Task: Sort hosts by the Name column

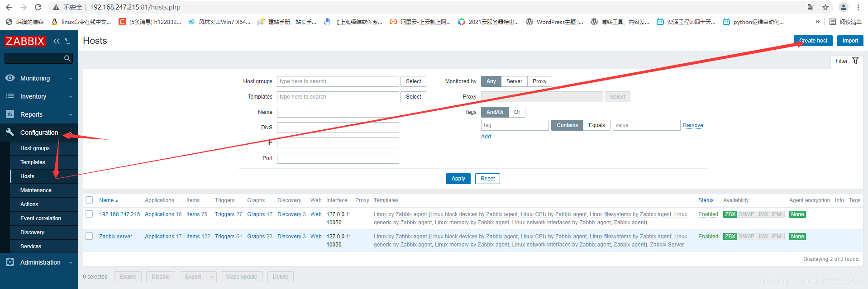Action: tap(109, 200)
